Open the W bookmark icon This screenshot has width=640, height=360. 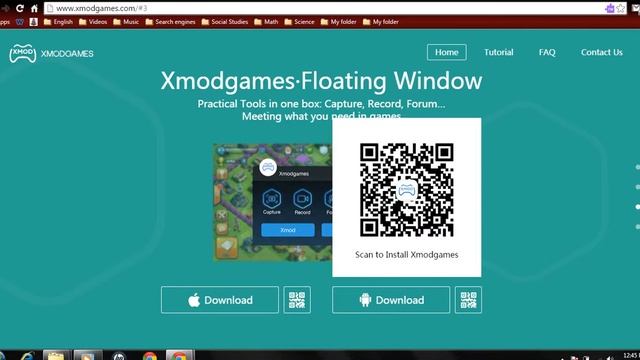20,22
